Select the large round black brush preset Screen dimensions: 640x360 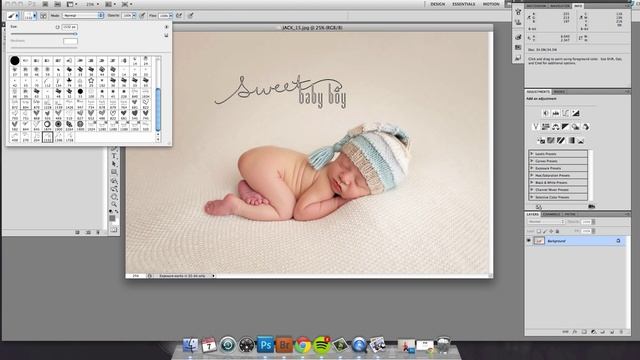(15, 61)
